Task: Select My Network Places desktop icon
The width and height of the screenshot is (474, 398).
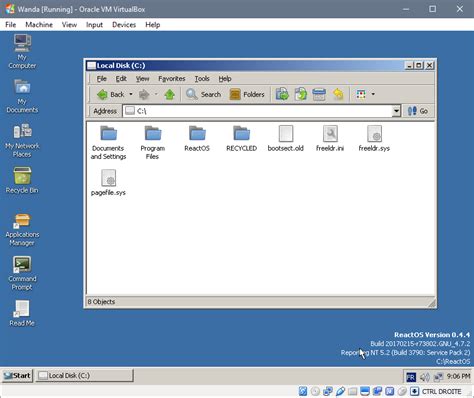Action: [x=22, y=140]
